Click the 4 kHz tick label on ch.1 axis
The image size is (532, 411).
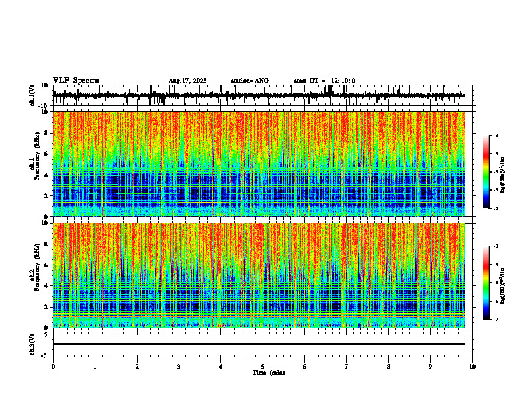(x=46, y=175)
